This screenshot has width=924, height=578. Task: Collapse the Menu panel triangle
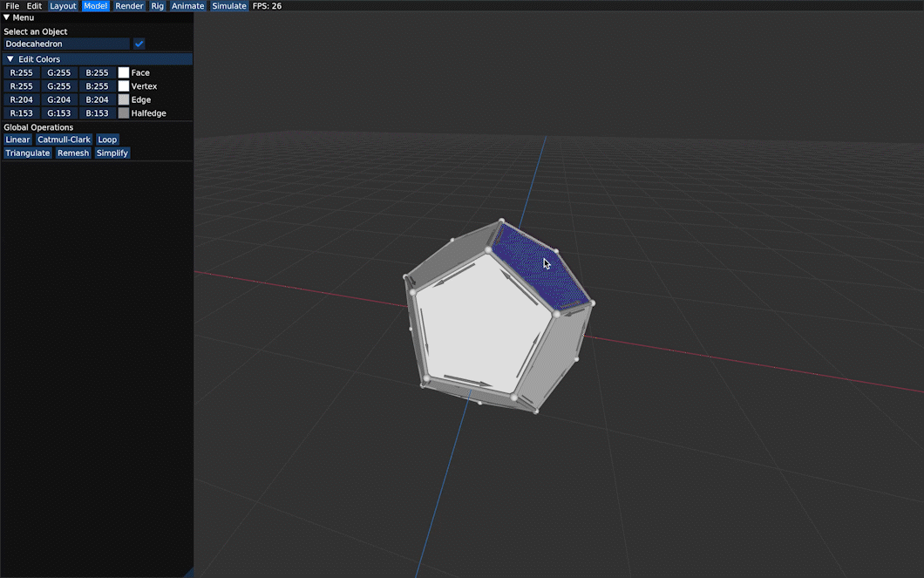6,17
